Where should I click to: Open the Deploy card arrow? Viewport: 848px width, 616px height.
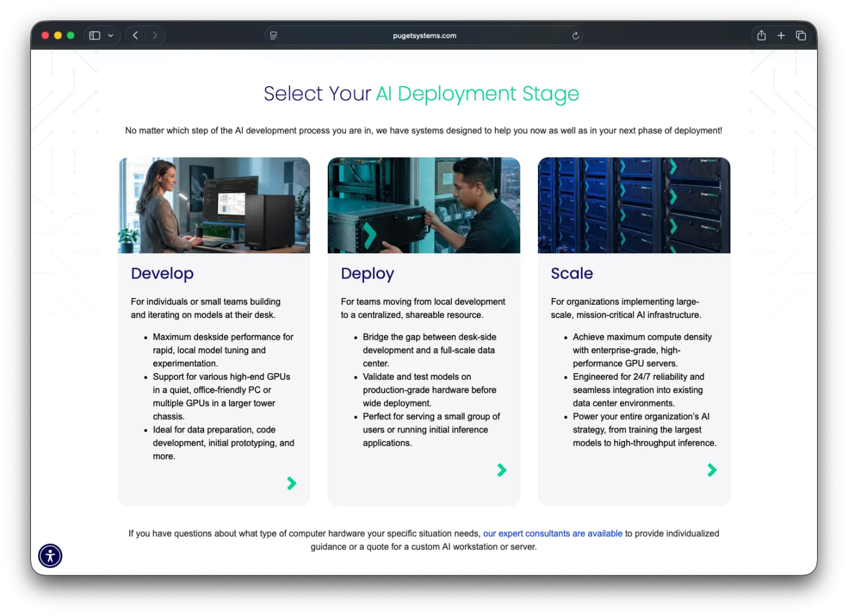pos(502,470)
